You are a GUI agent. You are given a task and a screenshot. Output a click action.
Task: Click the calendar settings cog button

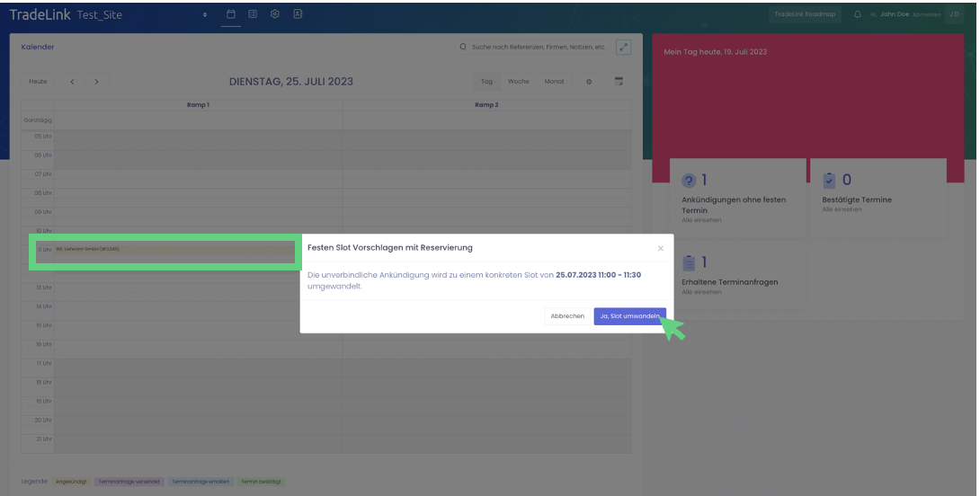pyautogui.click(x=589, y=82)
